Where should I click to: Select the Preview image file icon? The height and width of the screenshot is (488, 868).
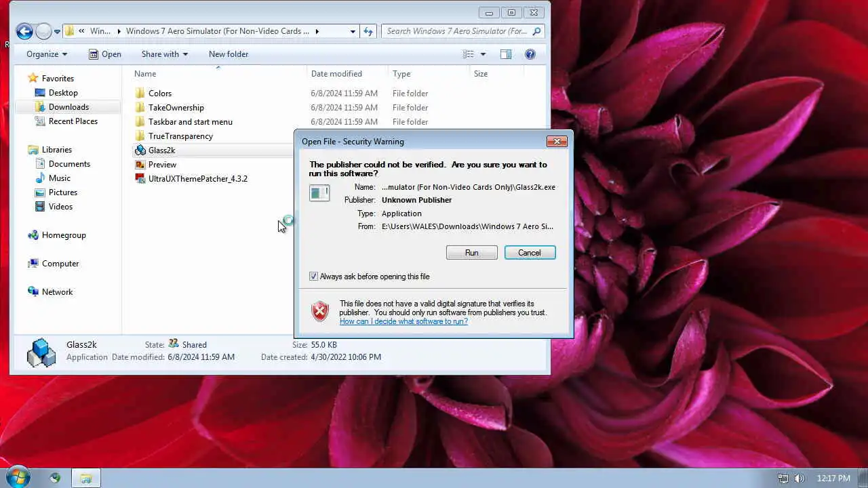[x=140, y=164]
